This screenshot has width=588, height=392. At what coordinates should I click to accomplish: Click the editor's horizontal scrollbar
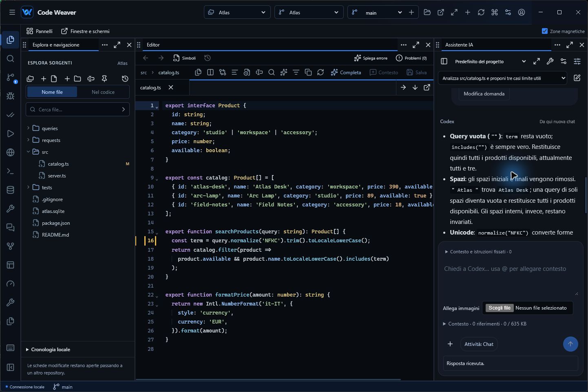tap(268, 379)
